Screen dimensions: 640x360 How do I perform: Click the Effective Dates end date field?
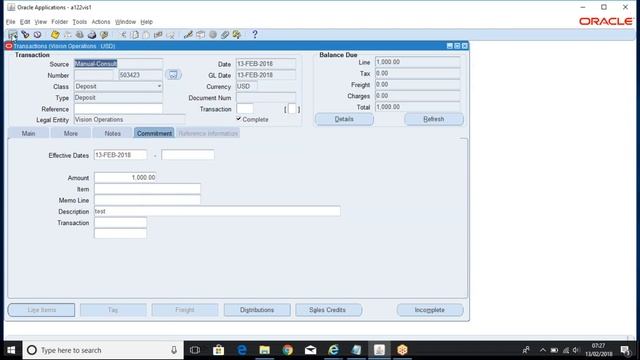[x=188, y=155]
